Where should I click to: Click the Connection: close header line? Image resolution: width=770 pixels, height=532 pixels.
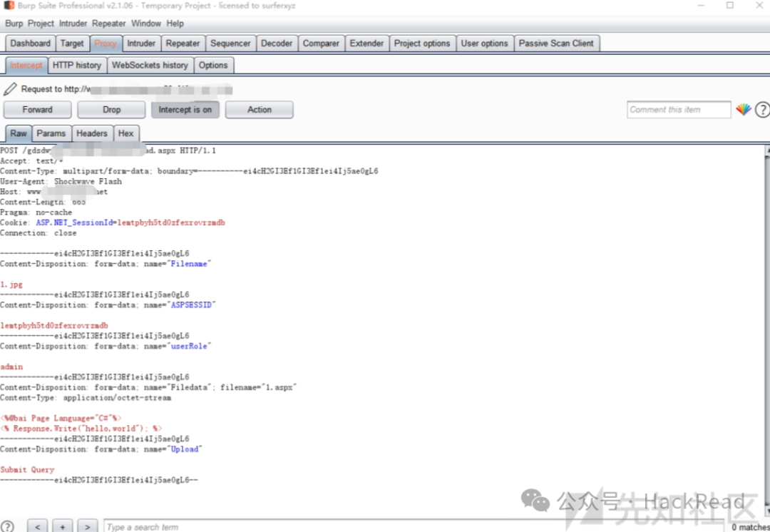[x=38, y=233]
